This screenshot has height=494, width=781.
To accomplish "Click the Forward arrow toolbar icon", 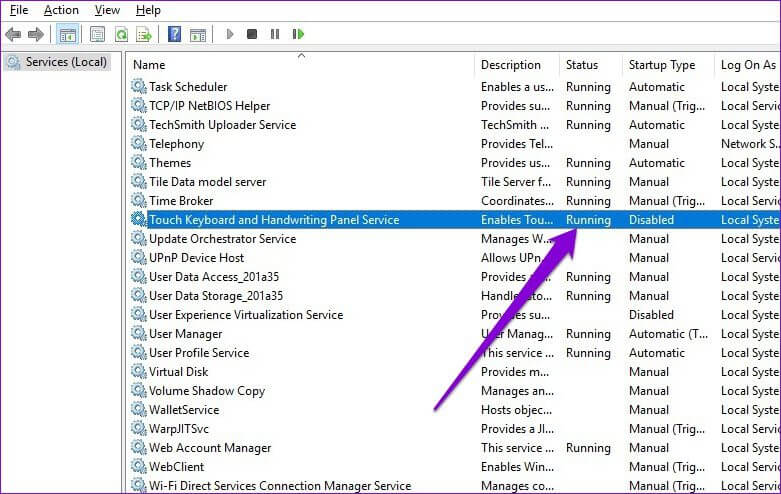I will pyautogui.click(x=36, y=34).
